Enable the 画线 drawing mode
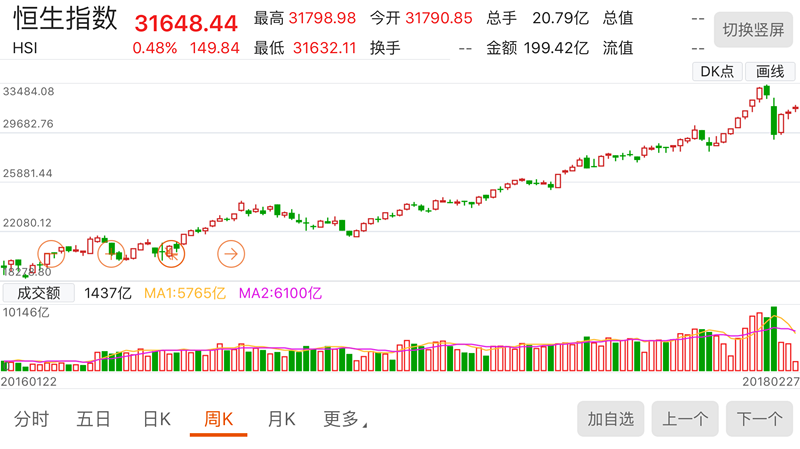 769,71
